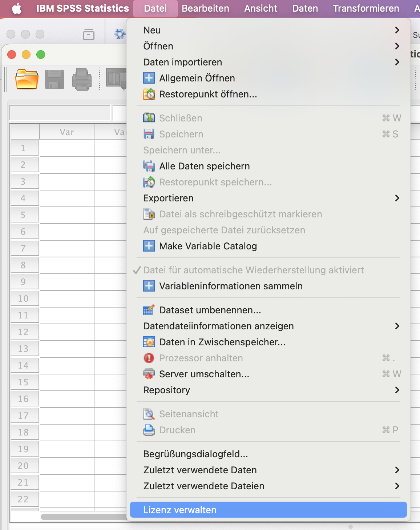Click Allgemein Öffnen plus icon

149,78
